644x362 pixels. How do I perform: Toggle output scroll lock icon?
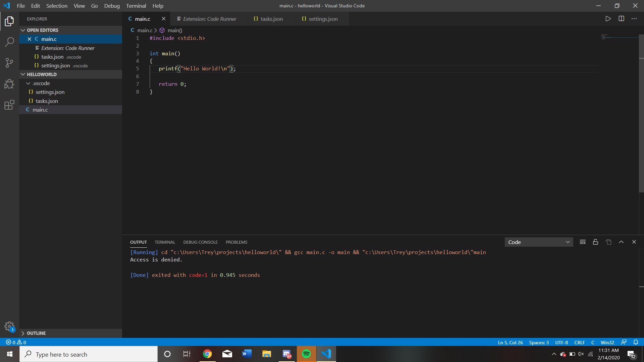coord(595,242)
